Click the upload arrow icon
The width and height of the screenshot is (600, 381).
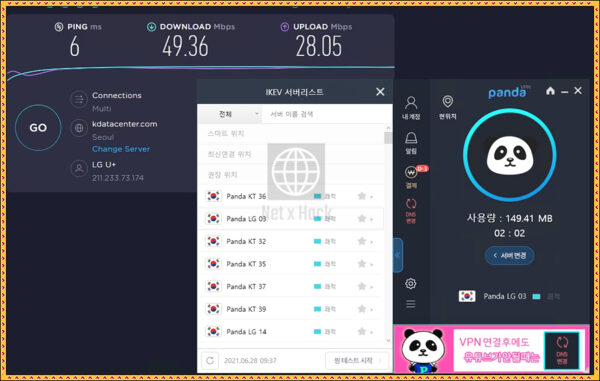(x=284, y=27)
